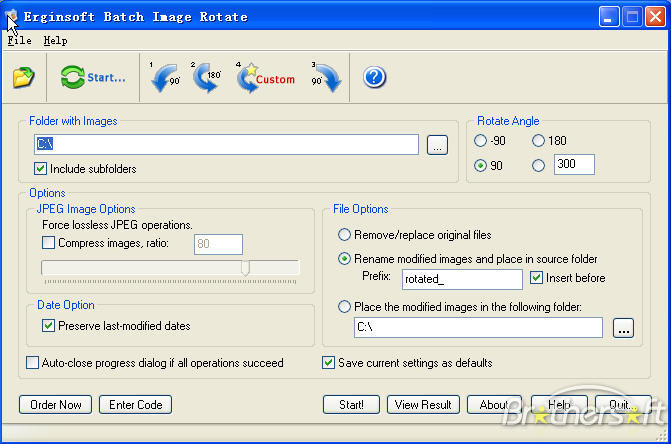
Task: Toggle Preserve last-modified dates checkbox
Action: [116, 326]
